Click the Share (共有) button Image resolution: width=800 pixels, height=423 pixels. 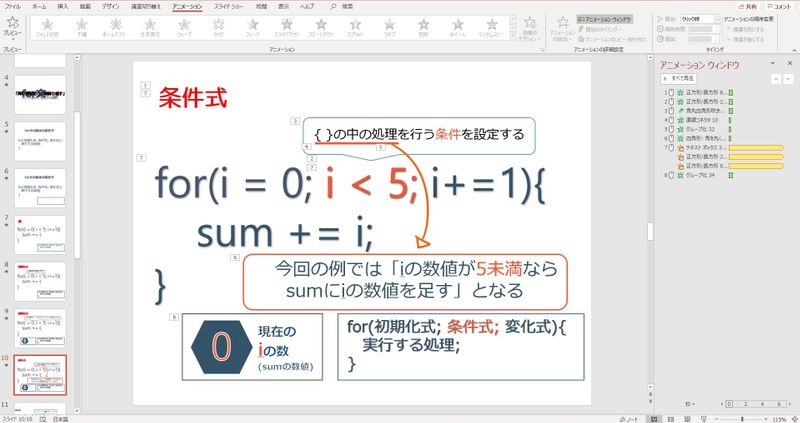746,6
